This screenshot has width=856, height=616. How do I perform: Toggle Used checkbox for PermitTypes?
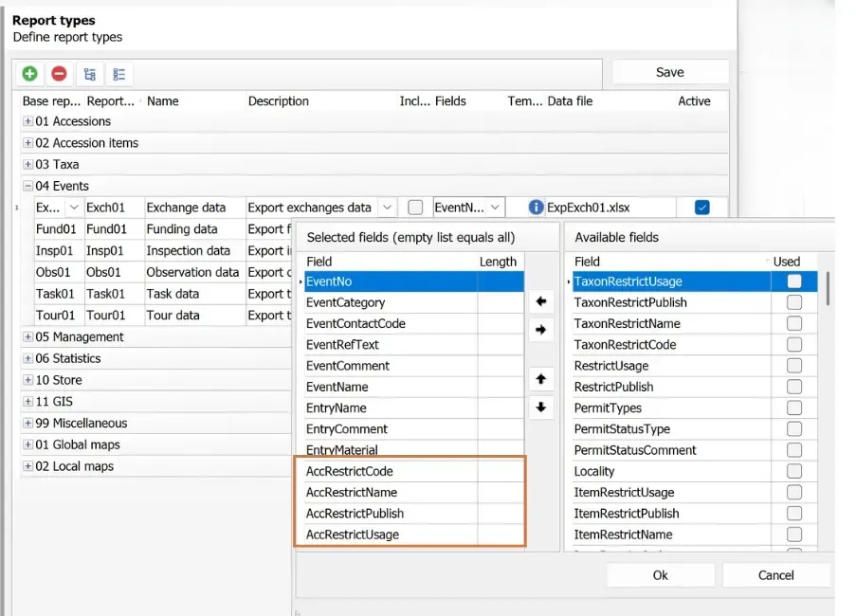pos(794,408)
